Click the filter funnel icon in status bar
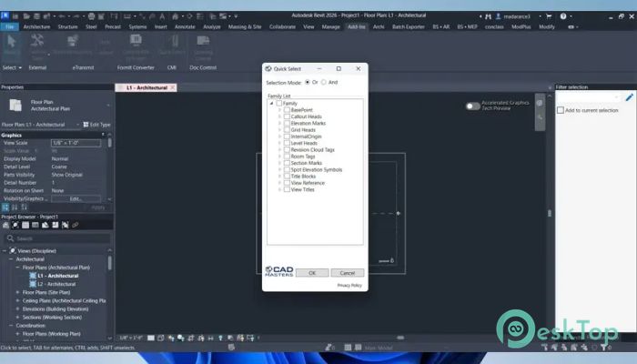The height and width of the screenshot is (364, 637). pyautogui.click(x=603, y=348)
